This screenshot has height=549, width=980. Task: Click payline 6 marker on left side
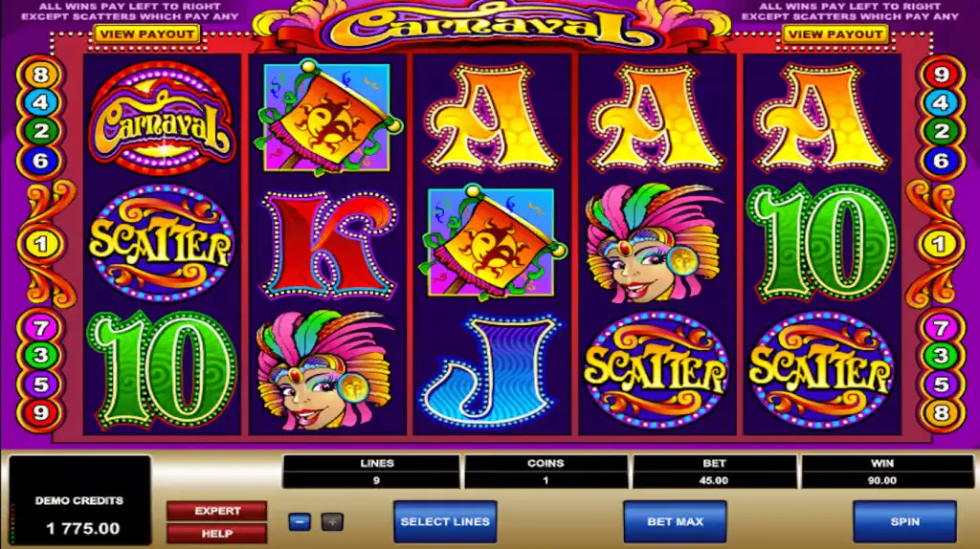[40, 161]
